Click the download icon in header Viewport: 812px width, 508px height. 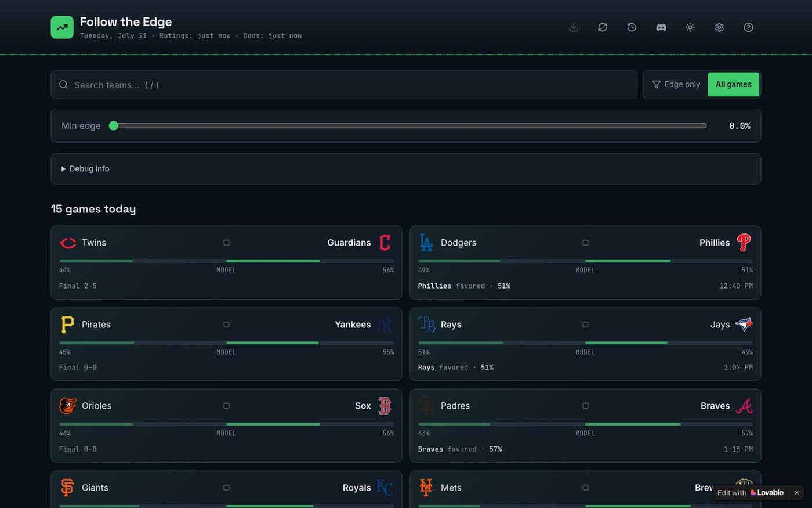pos(573,27)
